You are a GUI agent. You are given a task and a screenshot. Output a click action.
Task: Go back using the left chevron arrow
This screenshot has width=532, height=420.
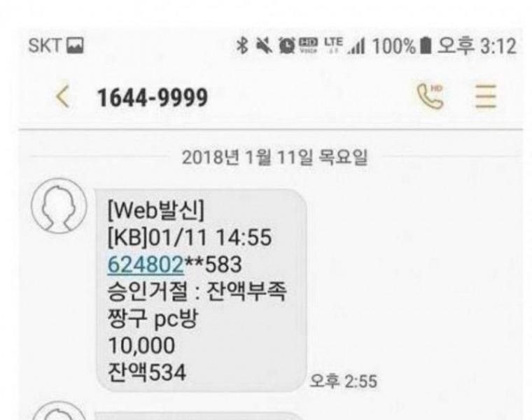63,97
